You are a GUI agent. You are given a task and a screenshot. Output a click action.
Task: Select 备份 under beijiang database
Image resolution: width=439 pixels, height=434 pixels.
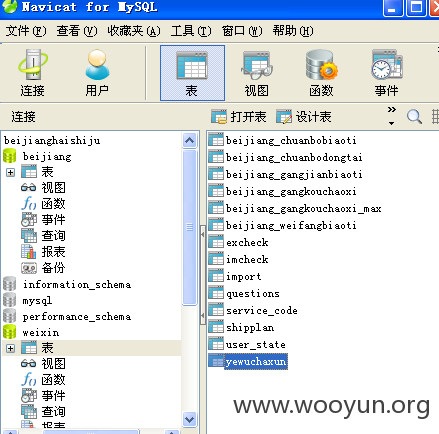click(x=43, y=268)
